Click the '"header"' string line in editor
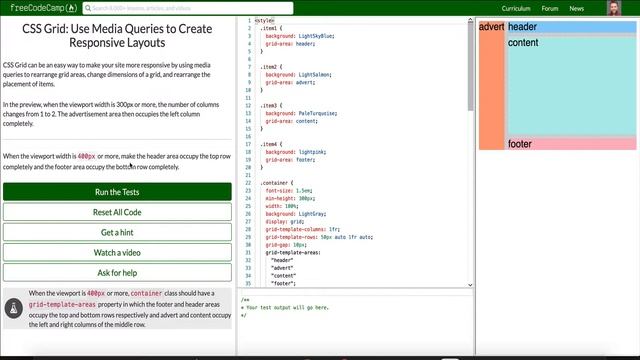This screenshot has height=360, width=640. (x=282, y=261)
